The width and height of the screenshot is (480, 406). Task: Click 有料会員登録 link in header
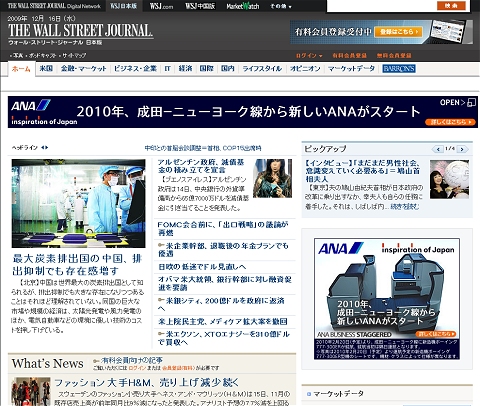tap(349, 55)
